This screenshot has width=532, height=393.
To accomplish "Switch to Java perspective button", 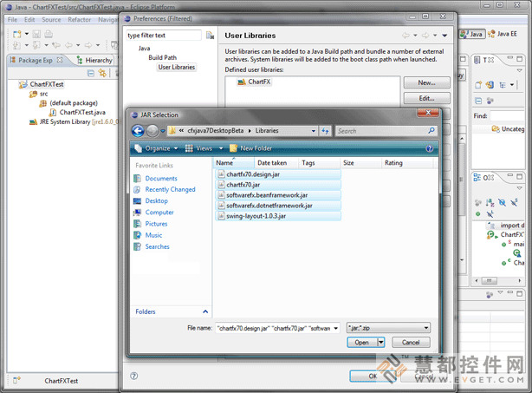I will pos(471,34).
